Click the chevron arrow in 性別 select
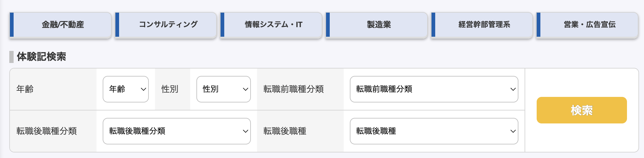The image size is (644, 158). [x=245, y=89]
